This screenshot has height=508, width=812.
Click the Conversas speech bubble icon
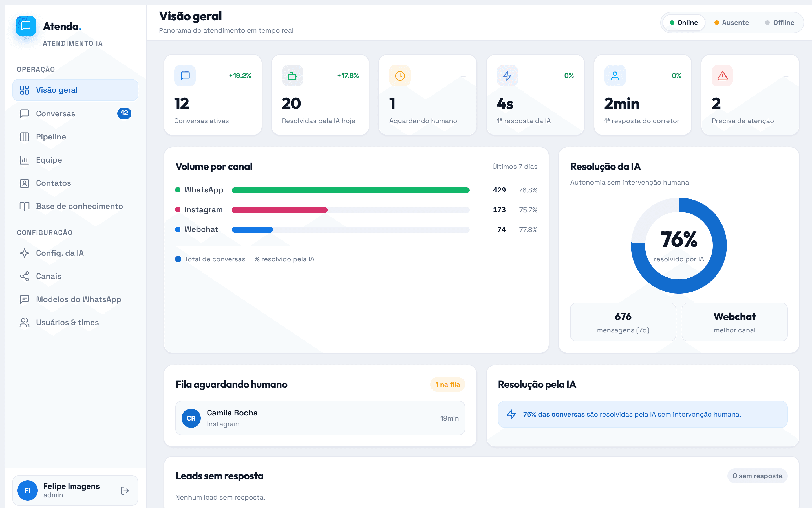[x=25, y=113]
